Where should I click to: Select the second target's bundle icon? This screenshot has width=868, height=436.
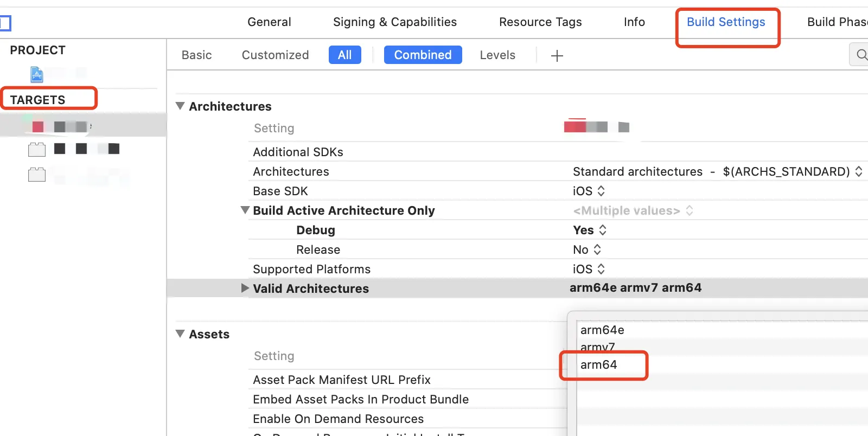pyautogui.click(x=37, y=149)
